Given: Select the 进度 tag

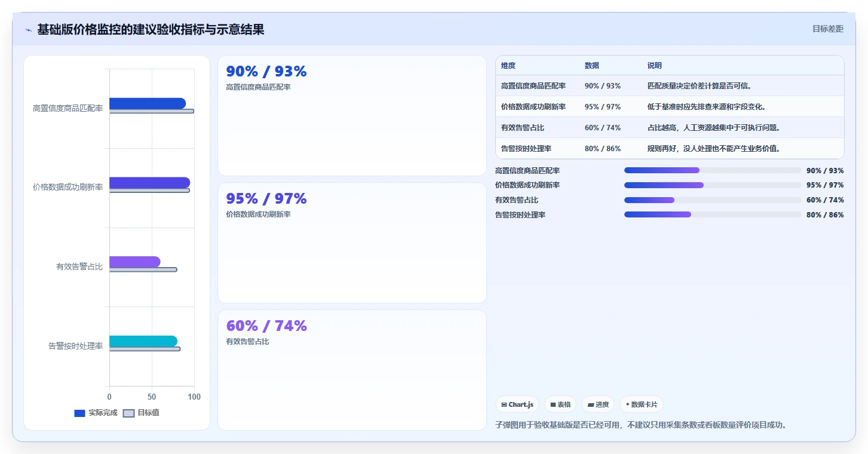Looking at the screenshot, I should click(x=598, y=404).
